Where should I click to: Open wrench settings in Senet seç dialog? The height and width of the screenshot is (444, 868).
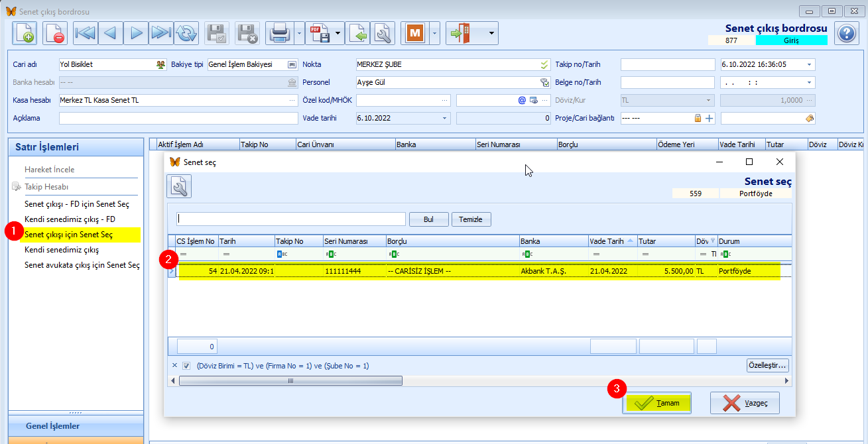pos(179,187)
